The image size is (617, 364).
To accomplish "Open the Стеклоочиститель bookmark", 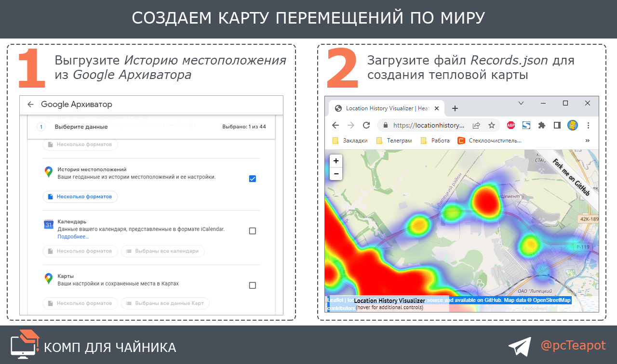I will pos(489,141).
